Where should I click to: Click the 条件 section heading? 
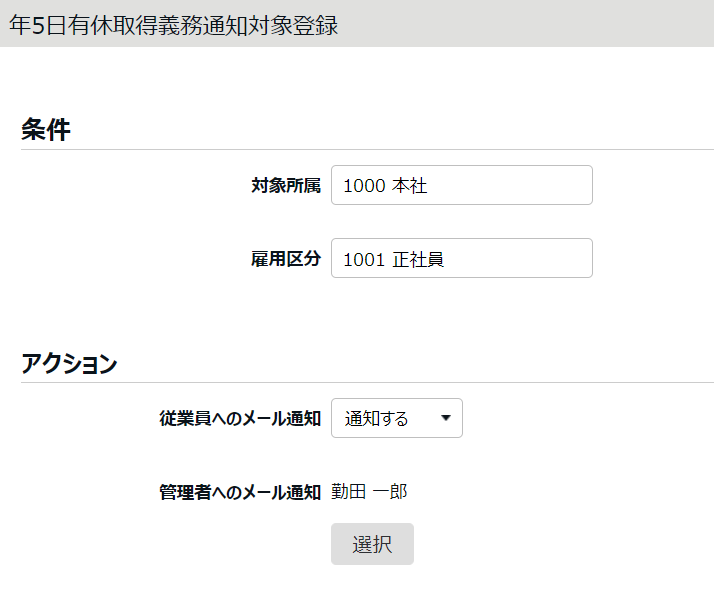pyautogui.click(x=46, y=129)
